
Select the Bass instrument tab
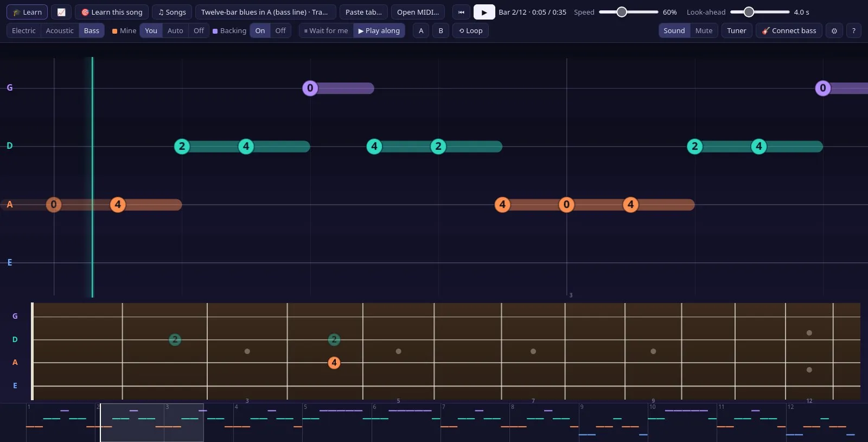(x=92, y=30)
